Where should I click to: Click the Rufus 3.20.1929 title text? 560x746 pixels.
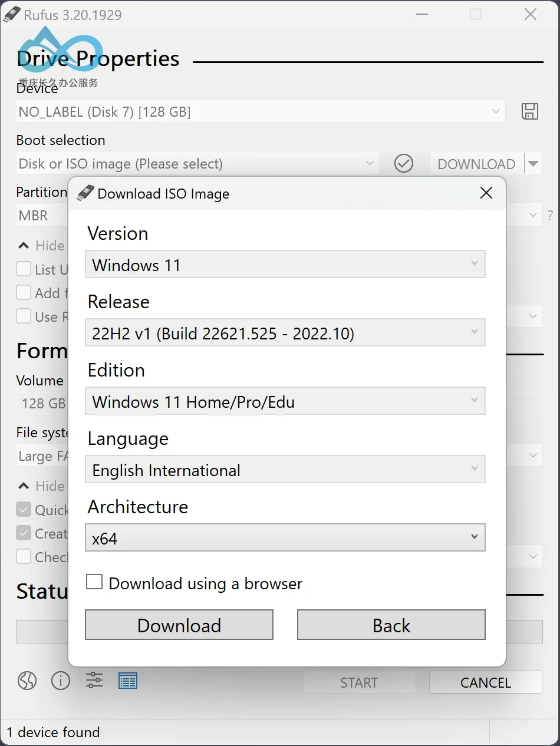(73, 15)
